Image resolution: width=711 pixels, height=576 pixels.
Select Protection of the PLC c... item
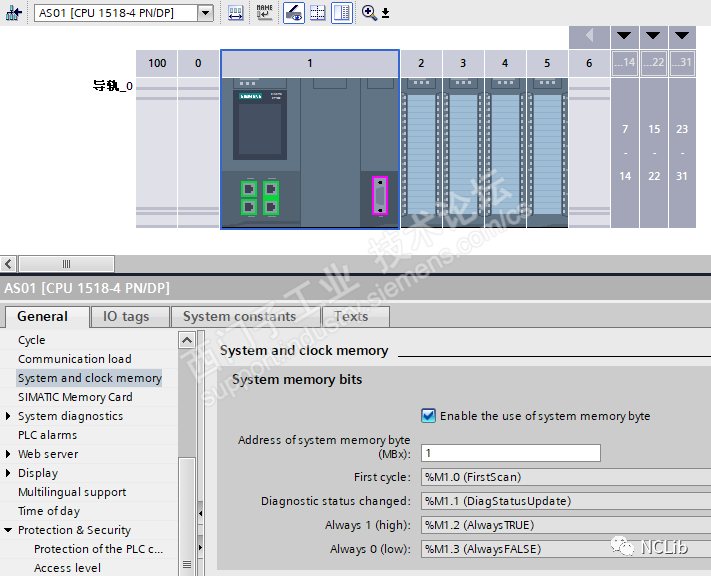[x=98, y=549]
